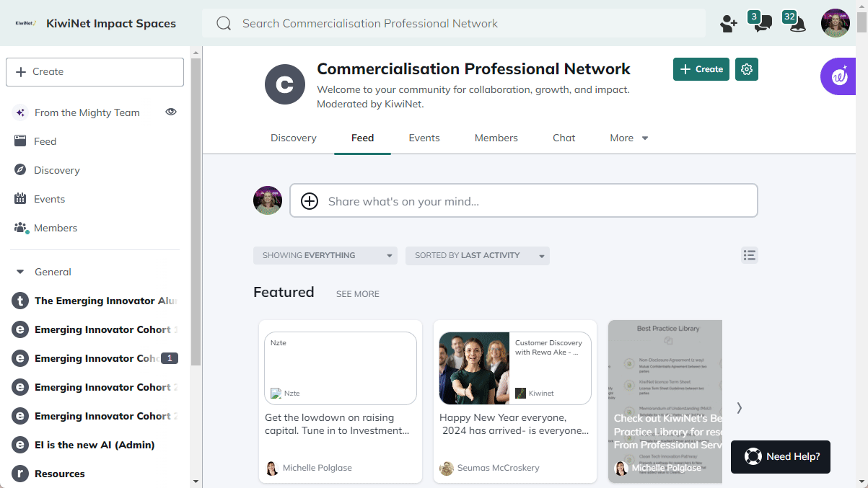Screen dimensions: 868x488
Task: Go to the Members tab
Action: tap(496, 138)
